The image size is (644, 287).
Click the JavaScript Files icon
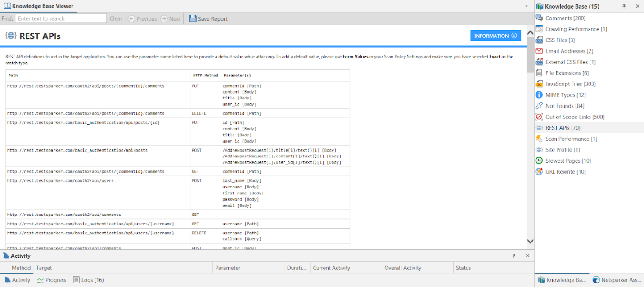(x=539, y=84)
